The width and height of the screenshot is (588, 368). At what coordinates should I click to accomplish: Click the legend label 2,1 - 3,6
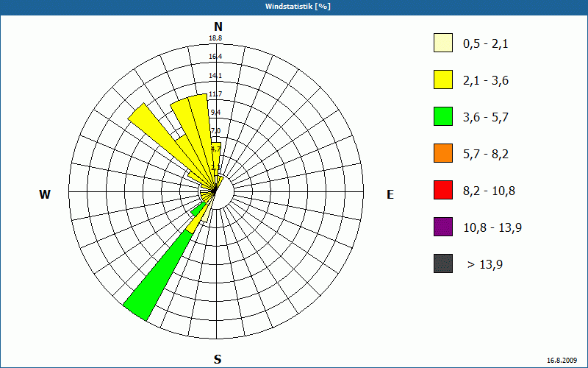point(486,81)
